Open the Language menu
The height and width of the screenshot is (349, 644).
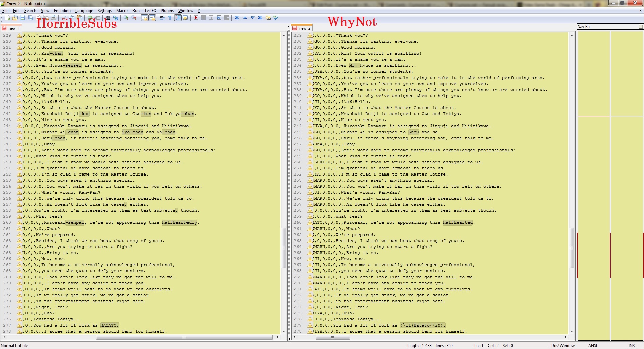point(84,11)
